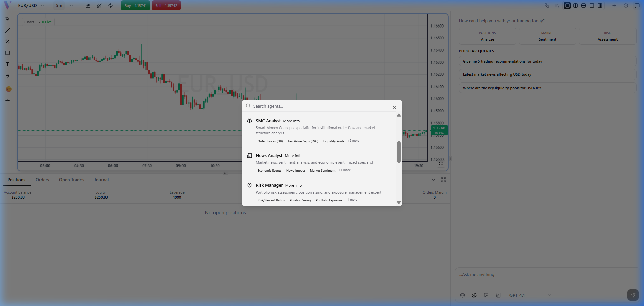Viewport: 644px width, 306px height.
Task: Select the trend line drawing tool
Action: tap(7, 31)
